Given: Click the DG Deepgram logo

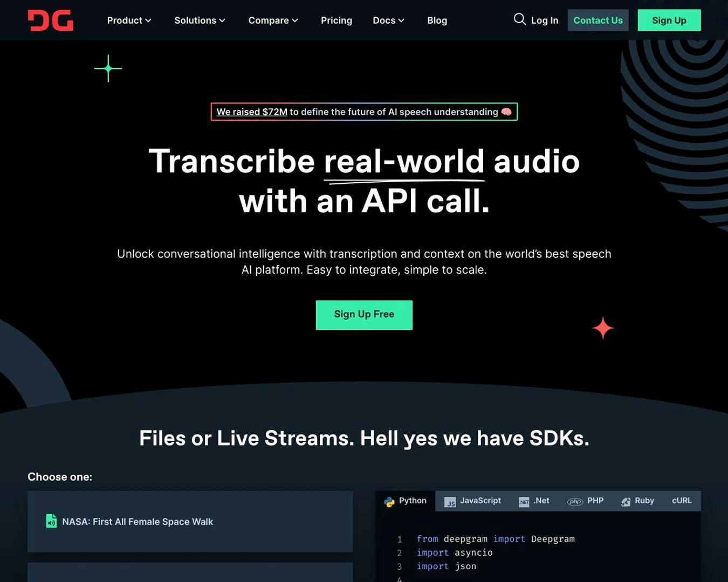Looking at the screenshot, I should pos(51,20).
